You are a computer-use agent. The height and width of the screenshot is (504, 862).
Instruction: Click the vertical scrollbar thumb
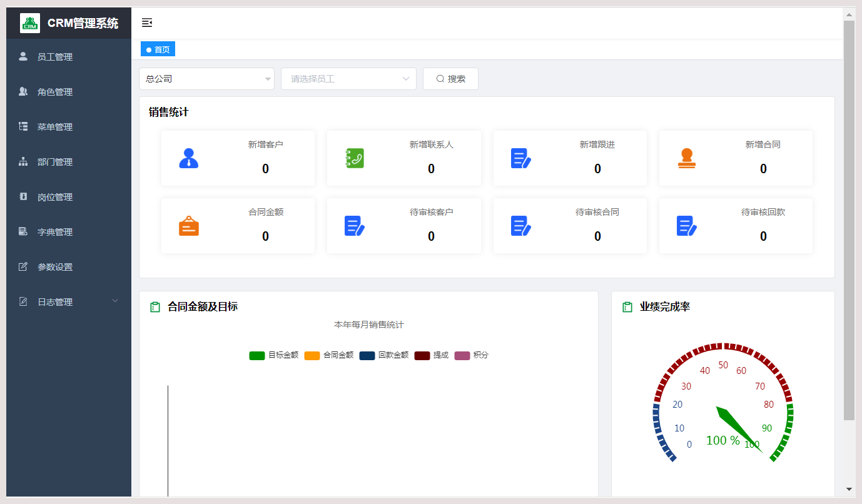coord(849,220)
